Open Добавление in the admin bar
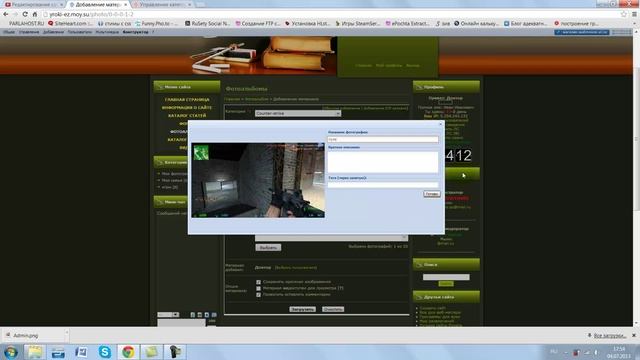The image size is (640, 360). point(53,32)
